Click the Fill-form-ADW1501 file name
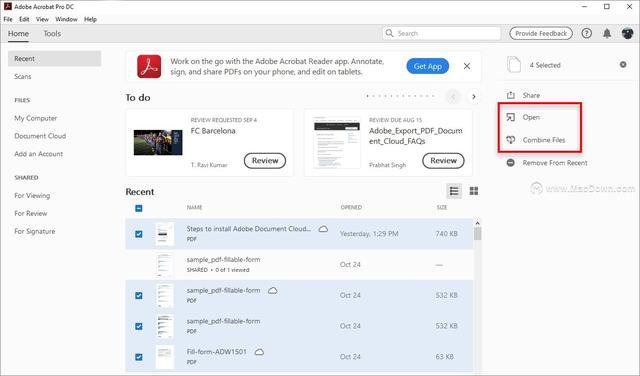This screenshot has width=640, height=376. pos(216,352)
